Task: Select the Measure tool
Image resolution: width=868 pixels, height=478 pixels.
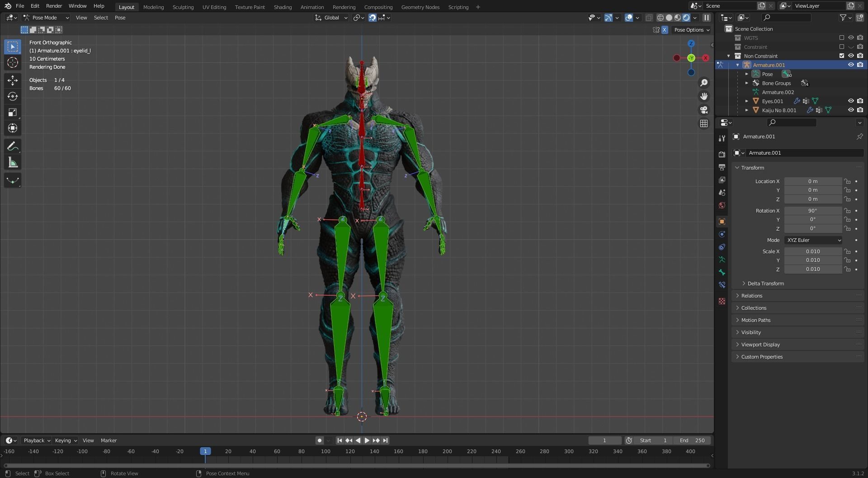Action: [13, 162]
